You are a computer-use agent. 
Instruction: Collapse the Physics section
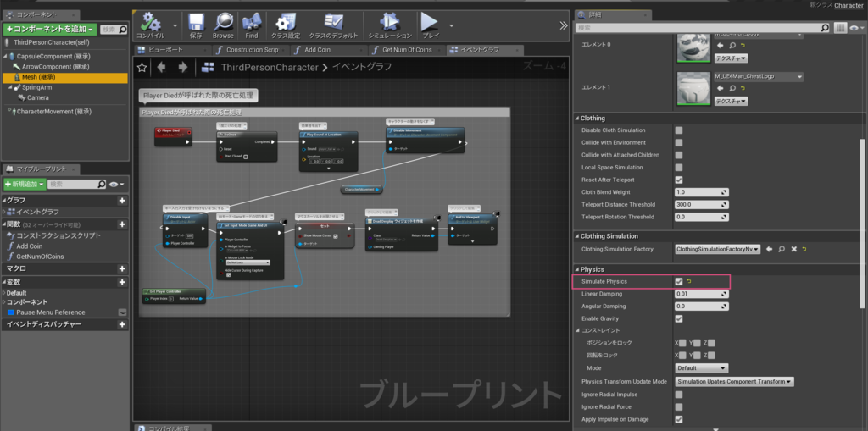[576, 269]
